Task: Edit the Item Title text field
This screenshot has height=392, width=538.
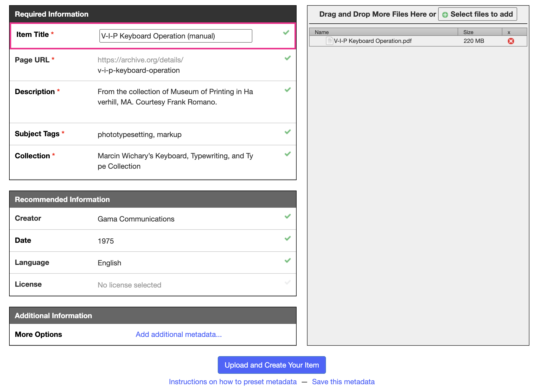Action: (176, 36)
